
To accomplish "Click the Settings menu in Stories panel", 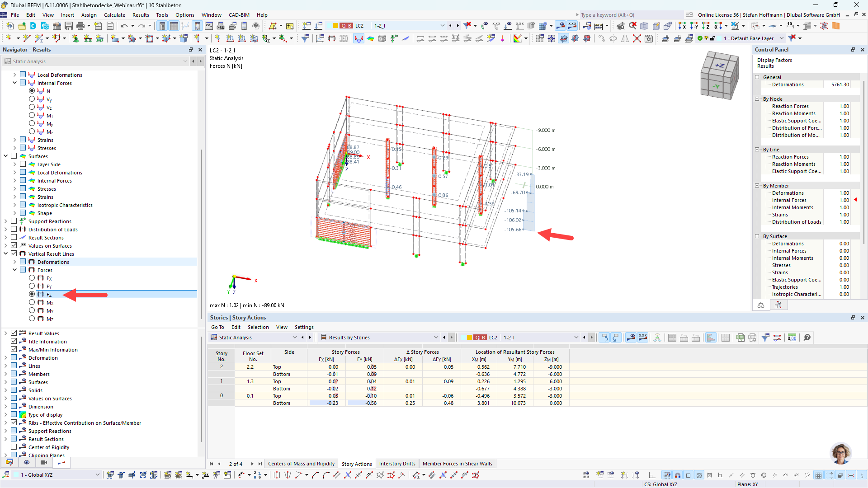I will click(x=304, y=327).
